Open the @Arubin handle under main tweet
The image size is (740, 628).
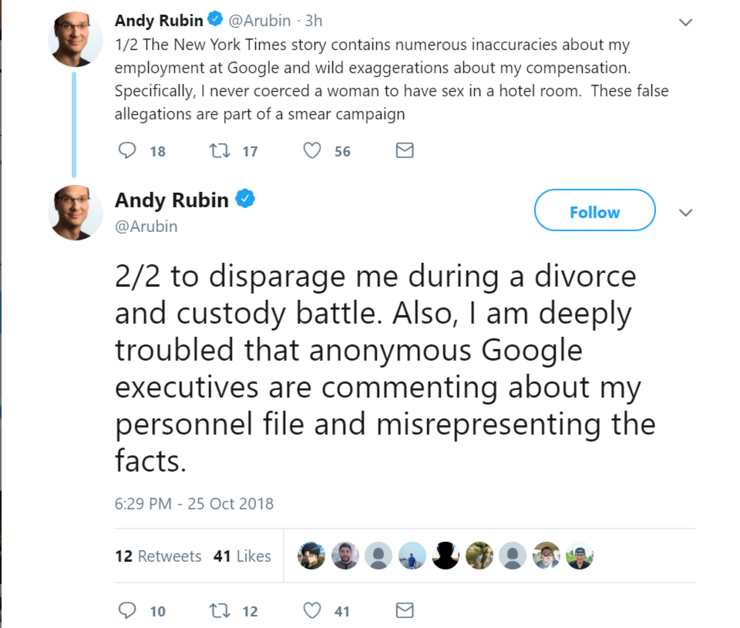146,226
